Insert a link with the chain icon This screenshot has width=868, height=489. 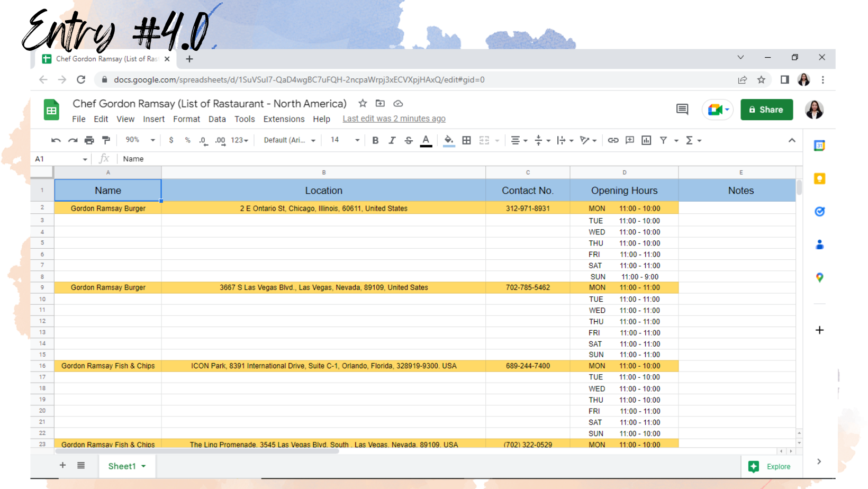tap(613, 140)
